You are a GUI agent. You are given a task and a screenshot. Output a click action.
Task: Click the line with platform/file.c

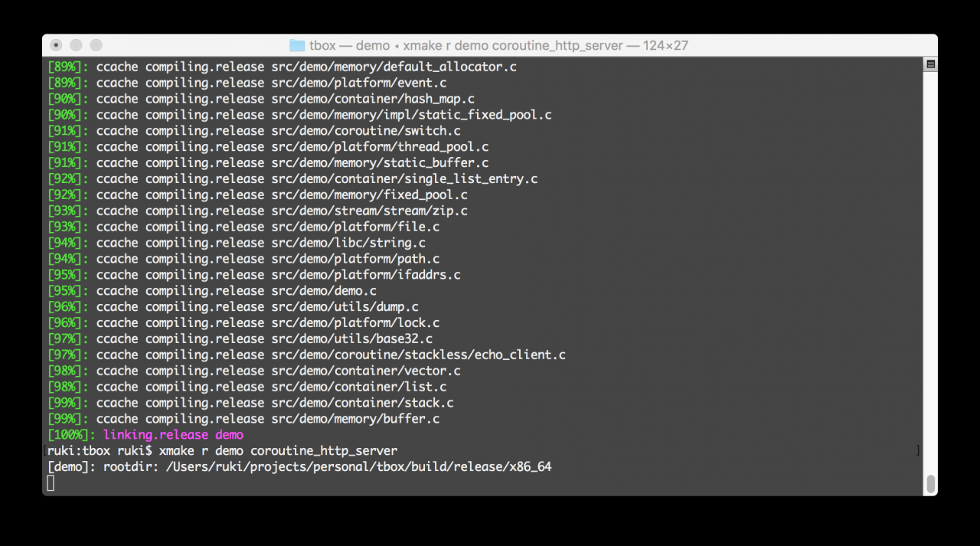(x=243, y=227)
